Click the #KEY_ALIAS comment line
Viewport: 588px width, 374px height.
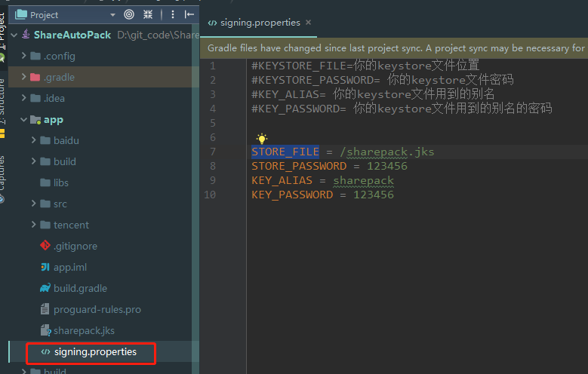373,94
